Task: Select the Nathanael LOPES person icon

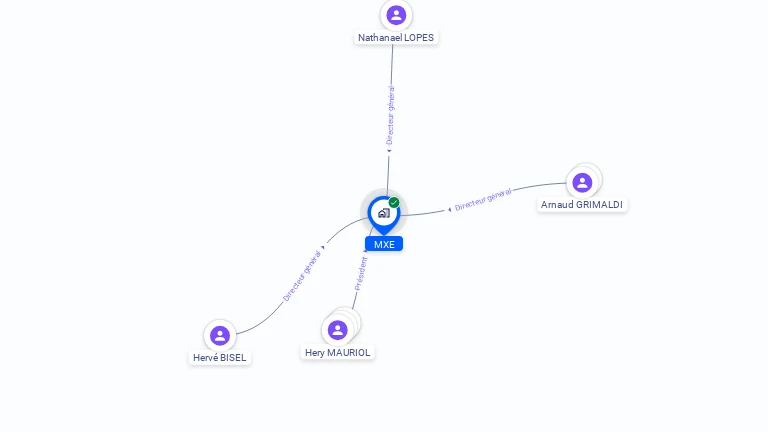Action: click(x=396, y=15)
